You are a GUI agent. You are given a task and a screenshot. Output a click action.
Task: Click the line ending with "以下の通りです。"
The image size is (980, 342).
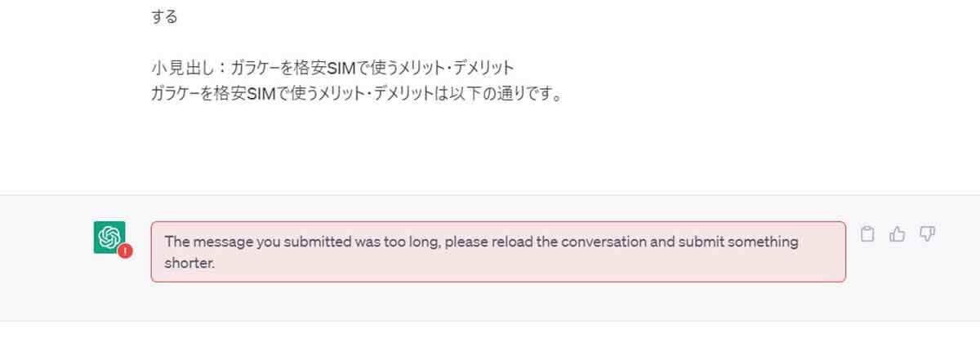(x=358, y=93)
